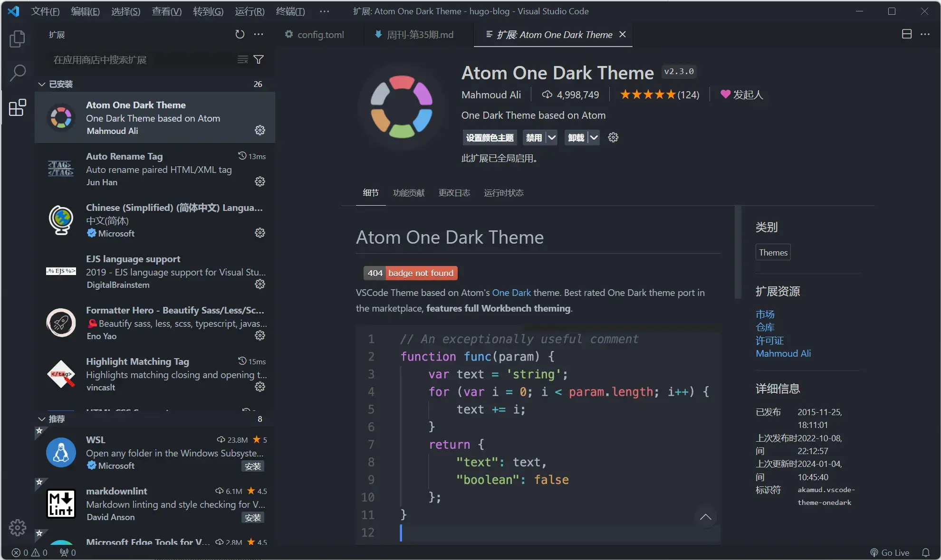Screen dimensions: 941x560
Task: Open the Explorer view in activity bar
Action: pos(18,39)
